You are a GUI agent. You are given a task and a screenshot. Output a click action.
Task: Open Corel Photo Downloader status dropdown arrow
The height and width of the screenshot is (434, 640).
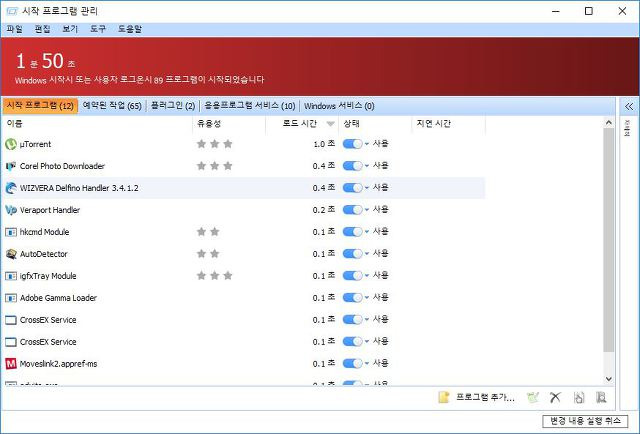367,166
